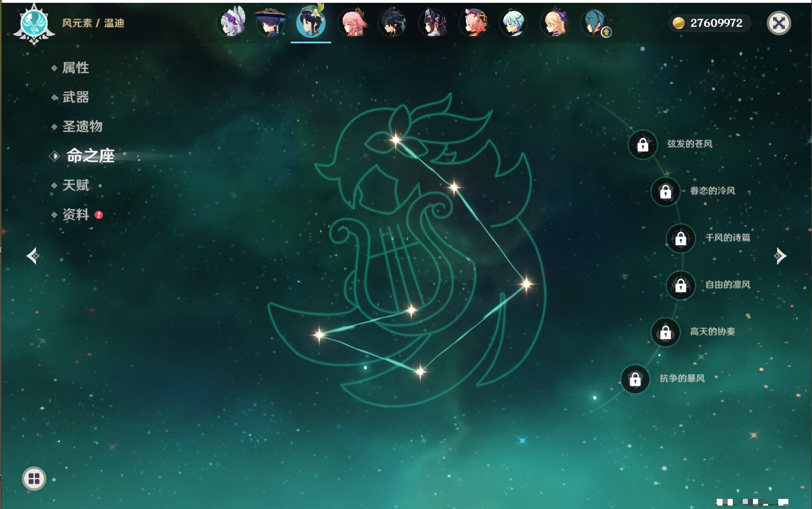The image size is (812, 509).
Task: Click the lowest star node of the constellation
Action: coord(420,371)
